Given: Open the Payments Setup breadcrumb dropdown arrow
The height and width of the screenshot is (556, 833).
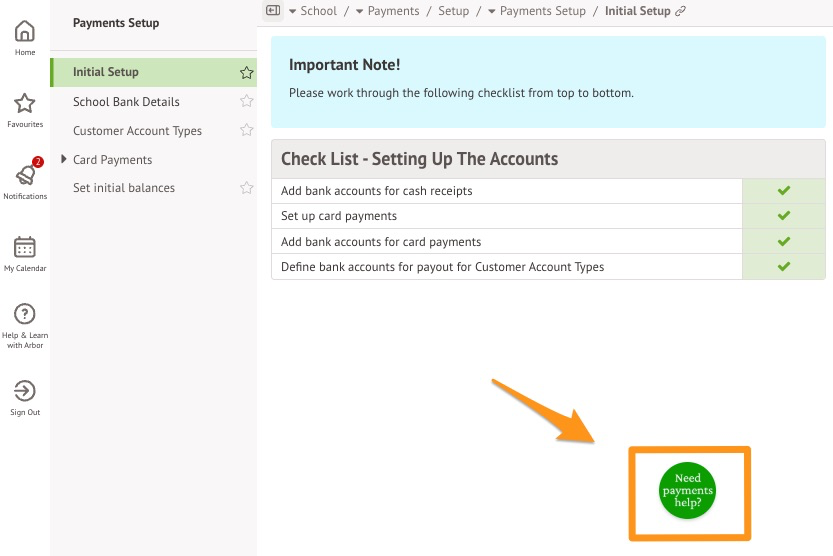Looking at the screenshot, I should [491, 11].
